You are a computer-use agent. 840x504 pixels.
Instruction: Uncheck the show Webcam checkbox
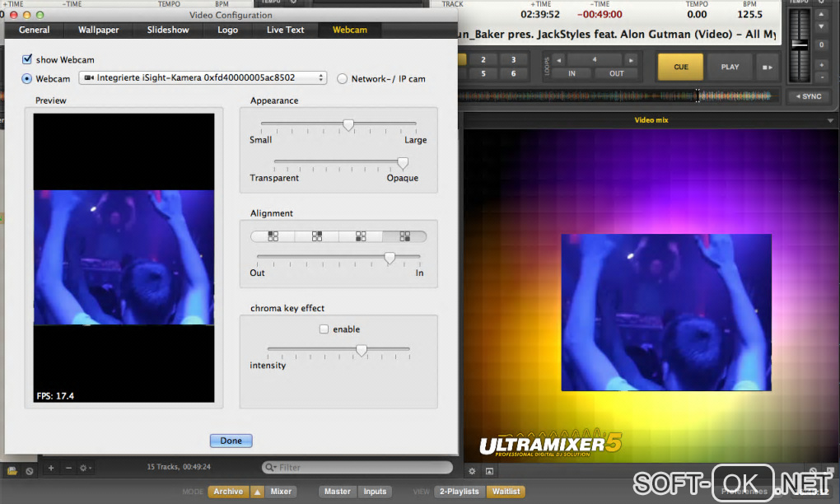click(x=27, y=59)
